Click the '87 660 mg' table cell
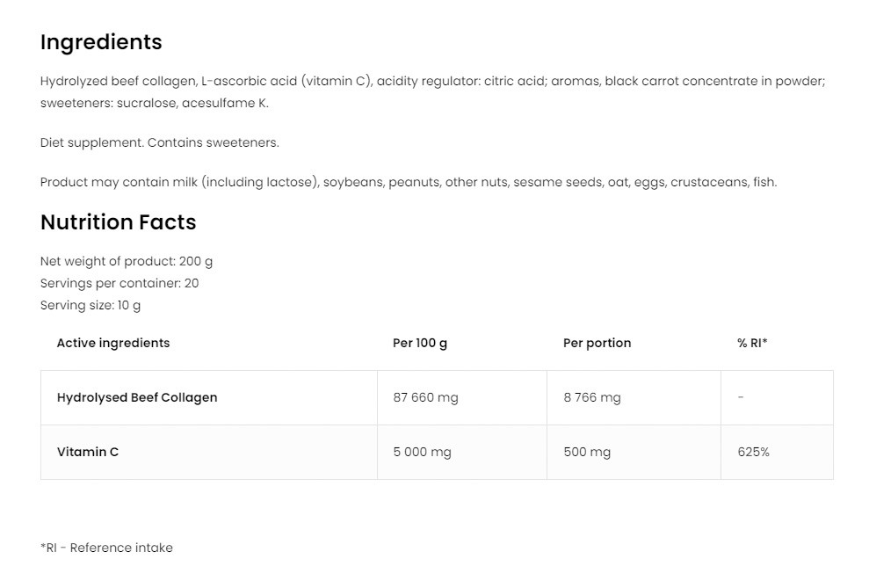869x588 pixels. [425, 397]
